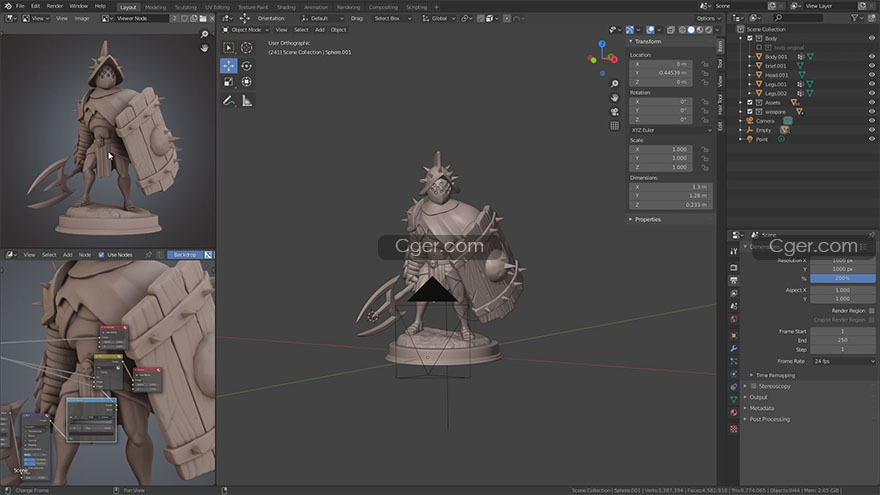Open the Object properties orange square tab

click(x=734, y=335)
